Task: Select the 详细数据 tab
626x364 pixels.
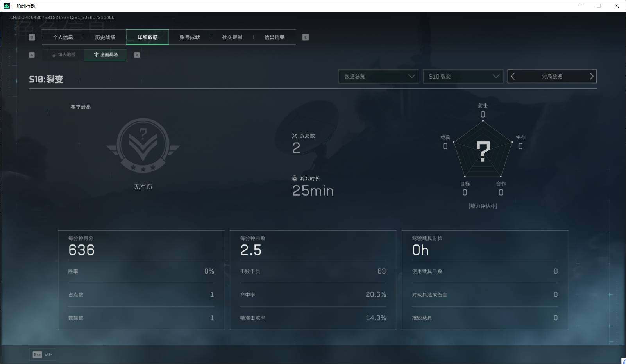Action: pos(147,37)
